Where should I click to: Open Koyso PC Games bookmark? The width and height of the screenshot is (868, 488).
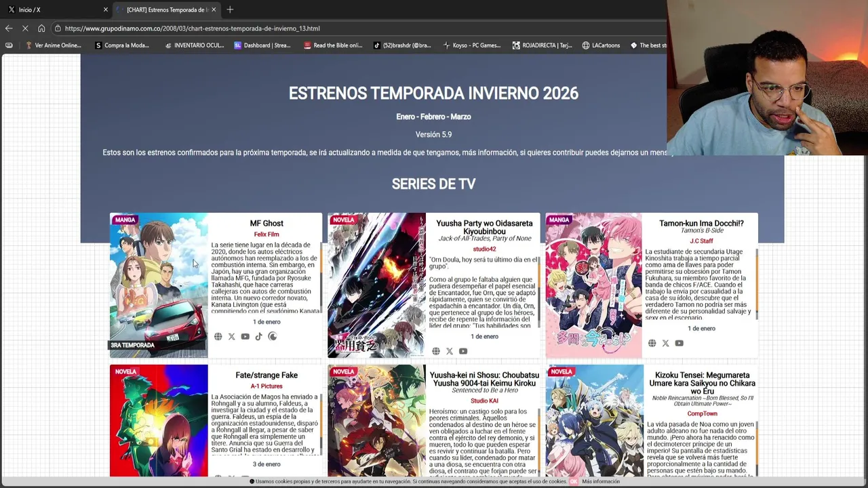[472, 45]
